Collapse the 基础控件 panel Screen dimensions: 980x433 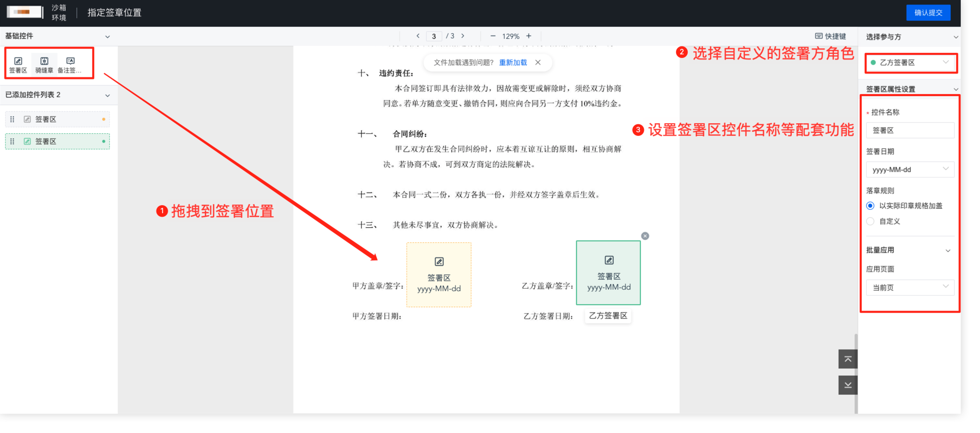[107, 37]
